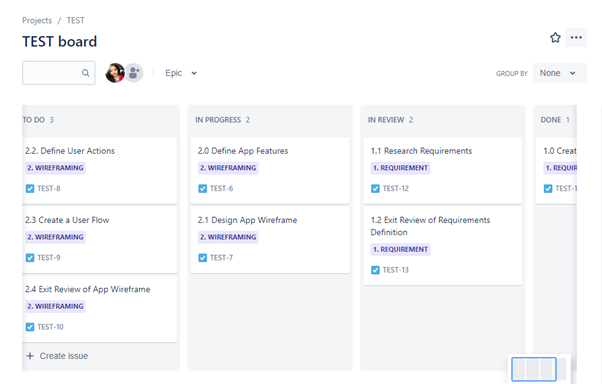Go to Projects in the breadcrumb
The height and width of the screenshot is (384, 602).
(37, 20)
